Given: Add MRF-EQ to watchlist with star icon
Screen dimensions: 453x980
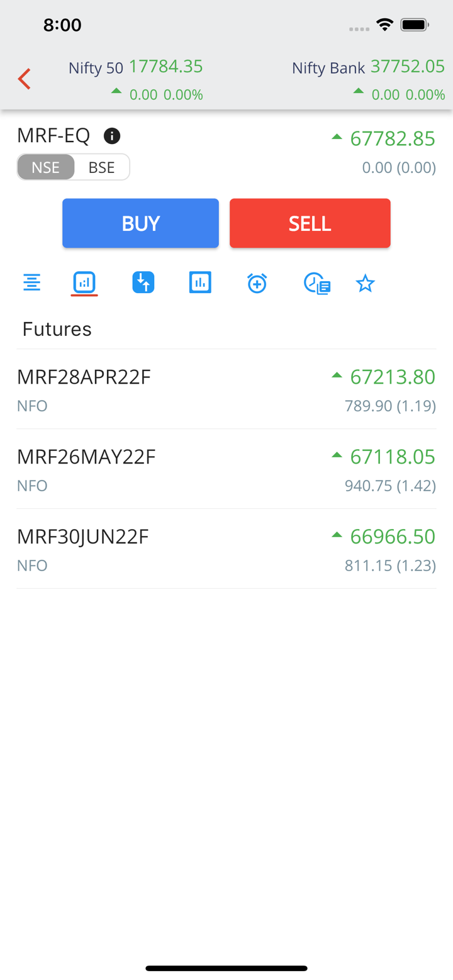Looking at the screenshot, I should pyautogui.click(x=365, y=283).
